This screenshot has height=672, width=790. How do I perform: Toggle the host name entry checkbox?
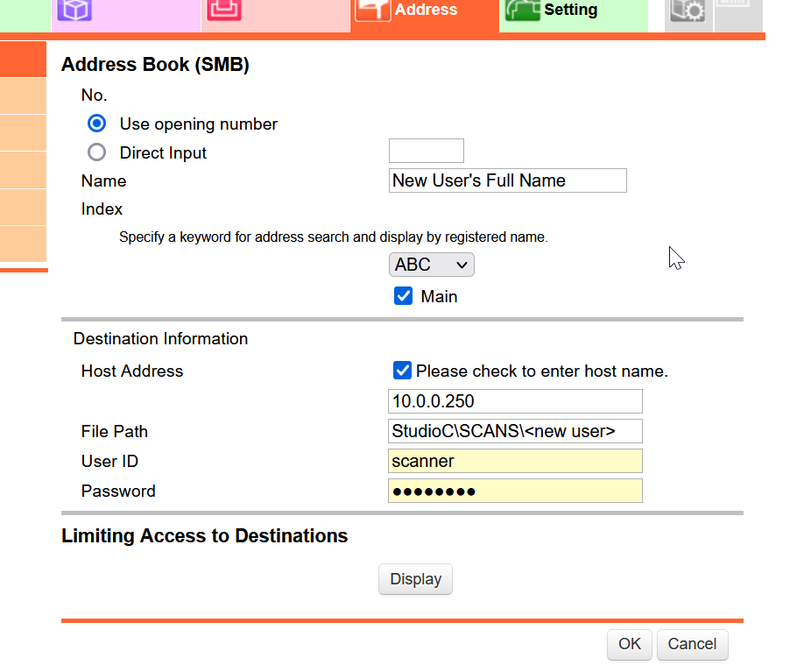pyautogui.click(x=402, y=371)
